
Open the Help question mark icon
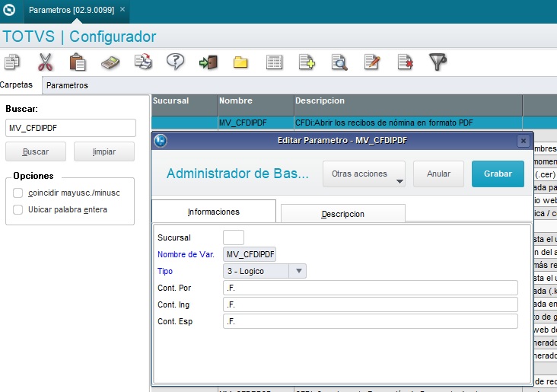click(176, 62)
